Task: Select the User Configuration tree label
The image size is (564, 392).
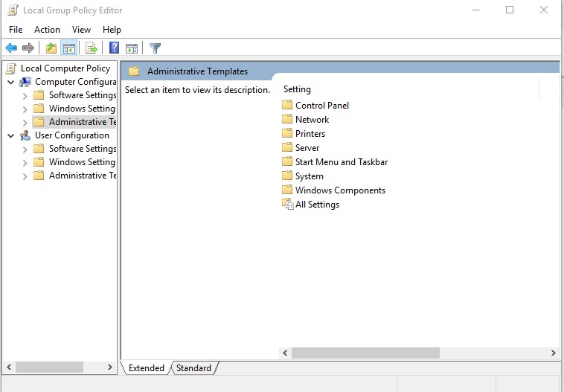Action: [x=72, y=135]
